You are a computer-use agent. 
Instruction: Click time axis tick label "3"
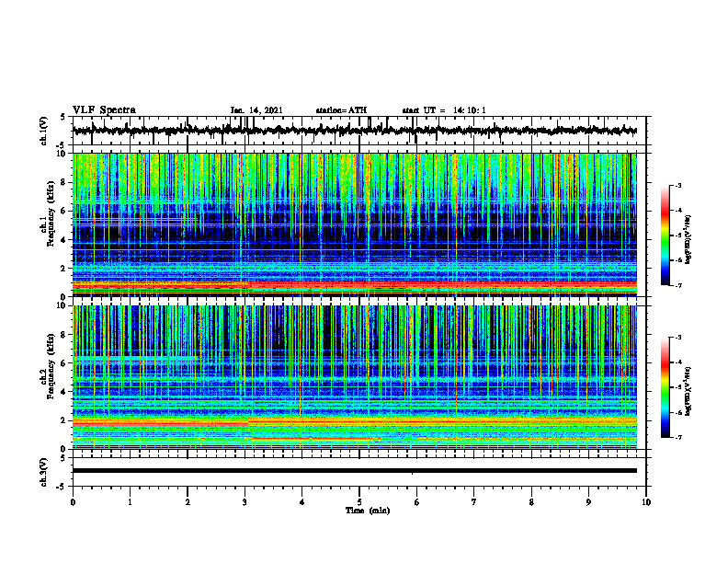pos(245,502)
